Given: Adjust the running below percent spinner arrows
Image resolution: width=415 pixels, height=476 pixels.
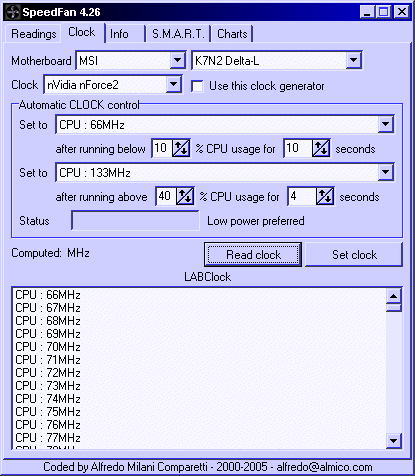Looking at the screenshot, I should pyautogui.click(x=181, y=148).
